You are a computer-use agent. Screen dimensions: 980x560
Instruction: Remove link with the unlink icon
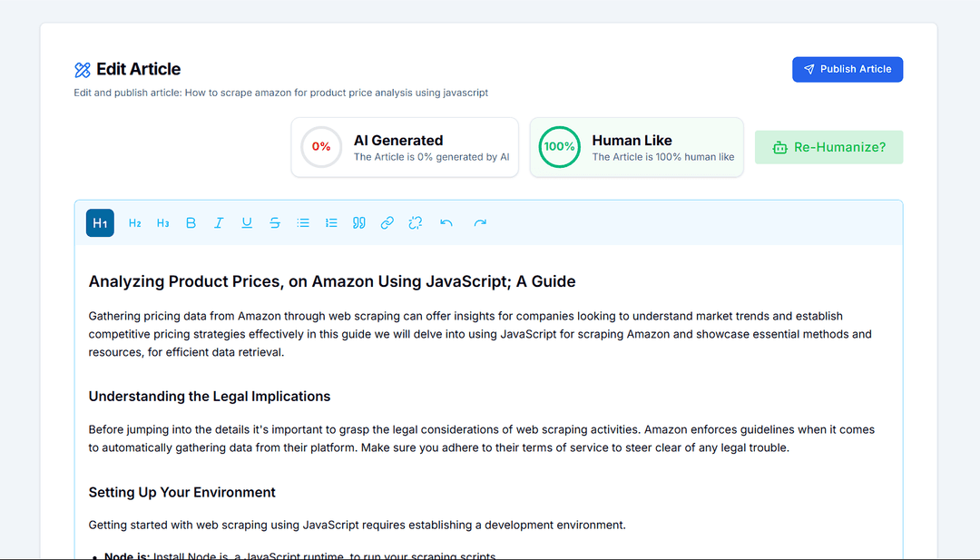(416, 223)
